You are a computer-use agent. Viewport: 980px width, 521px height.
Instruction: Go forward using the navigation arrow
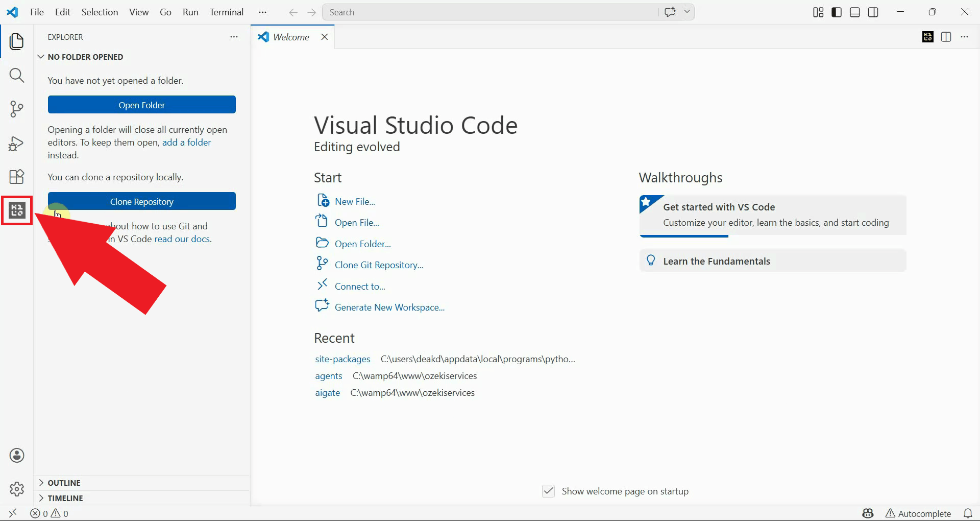[312, 12]
